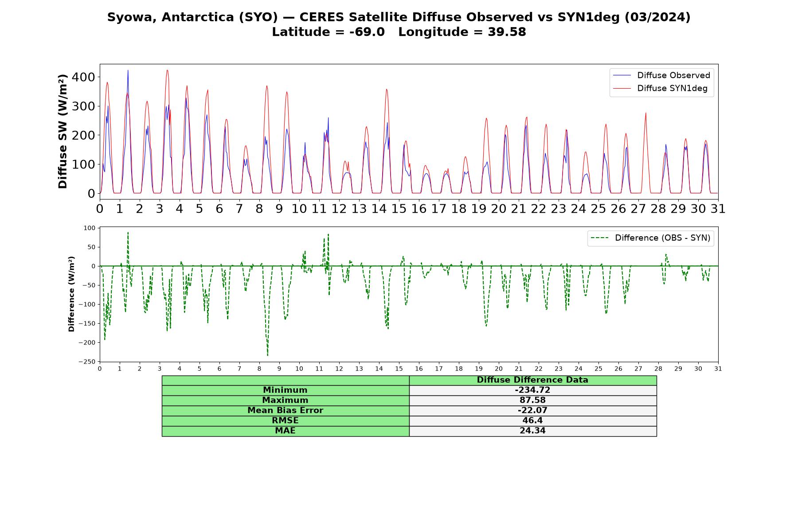Click the Mean Bias Error label cell

[x=285, y=411]
